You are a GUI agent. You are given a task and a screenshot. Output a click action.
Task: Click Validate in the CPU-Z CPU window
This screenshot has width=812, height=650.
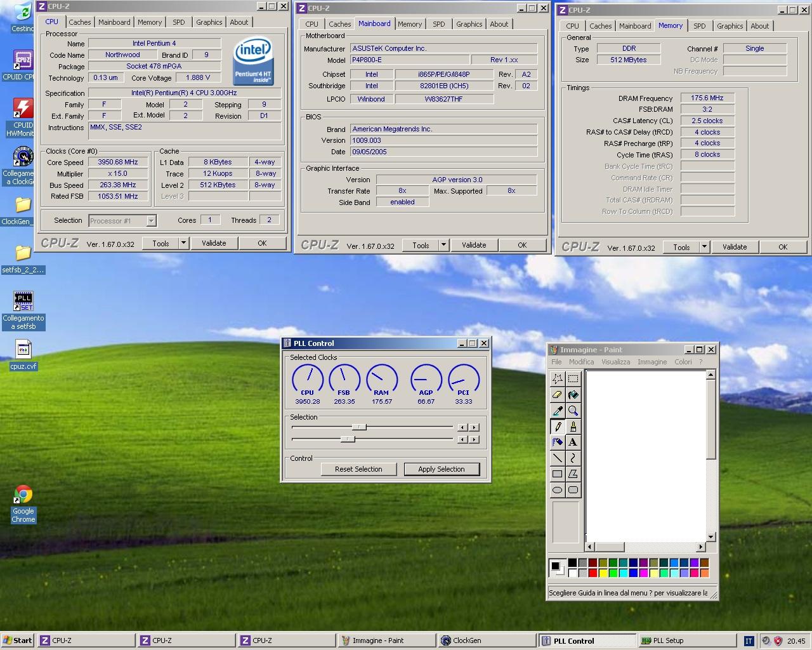(x=214, y=243)
